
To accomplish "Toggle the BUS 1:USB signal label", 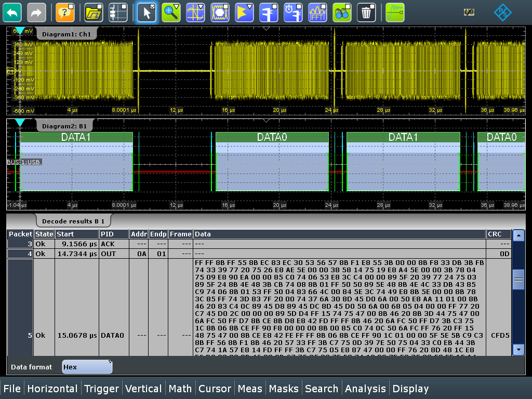I will click(x=24, y=162).
